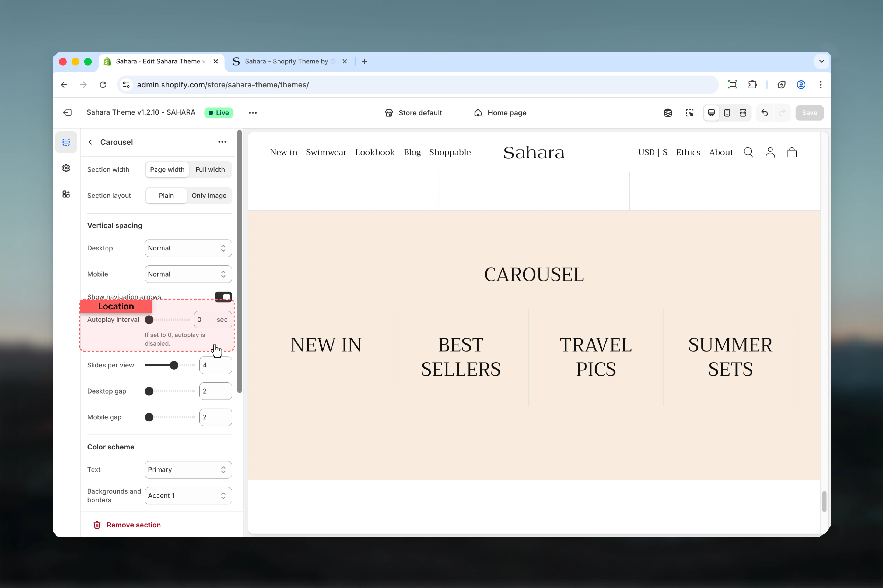Open the search icon in store preview
The width and height of the screenshot is (883, 588).
pos(748,152)
